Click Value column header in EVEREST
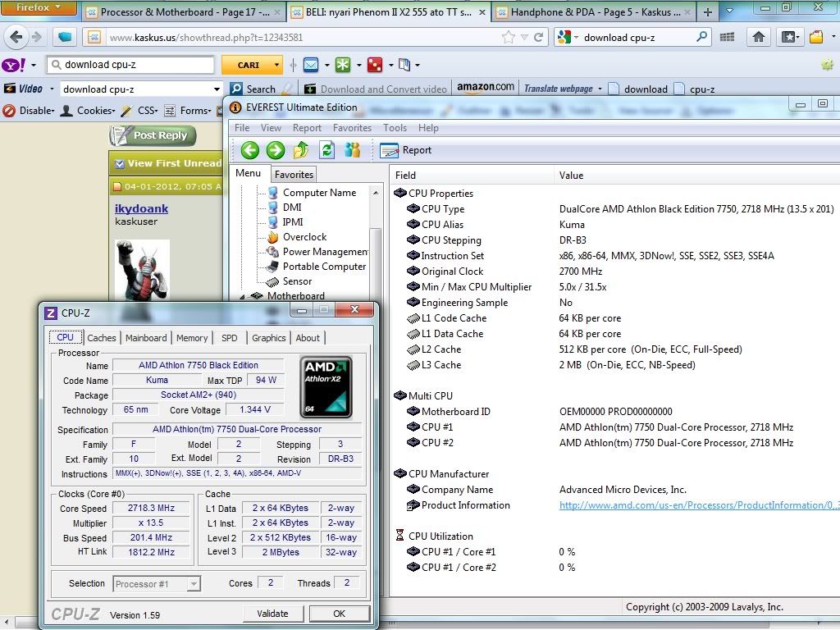 click(x=571, y=176)
